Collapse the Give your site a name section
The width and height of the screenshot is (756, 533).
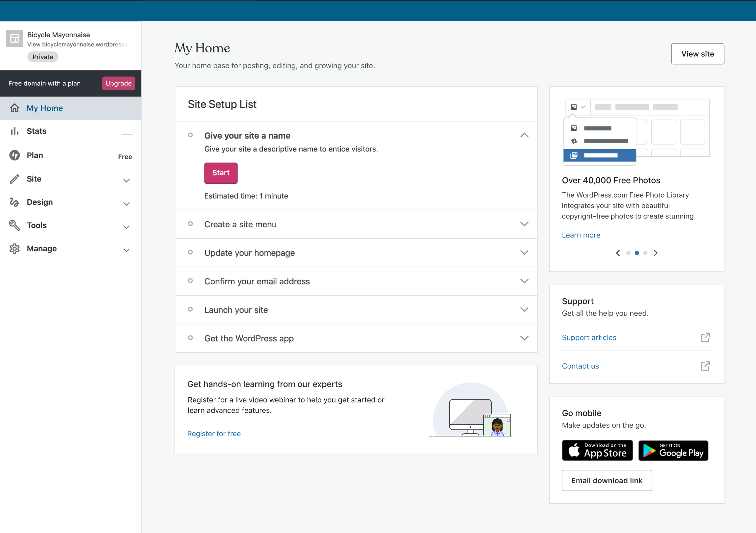tap(524, 135)
